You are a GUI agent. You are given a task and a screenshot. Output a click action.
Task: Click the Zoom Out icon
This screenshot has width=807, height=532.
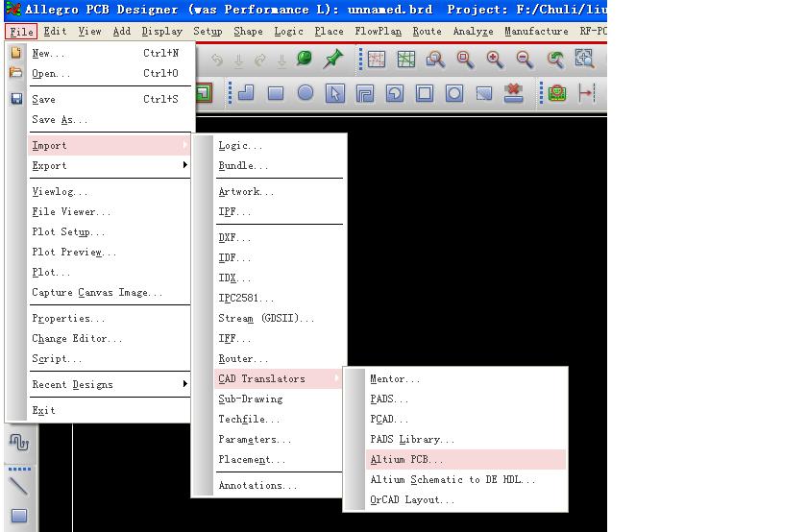(525, 60)
